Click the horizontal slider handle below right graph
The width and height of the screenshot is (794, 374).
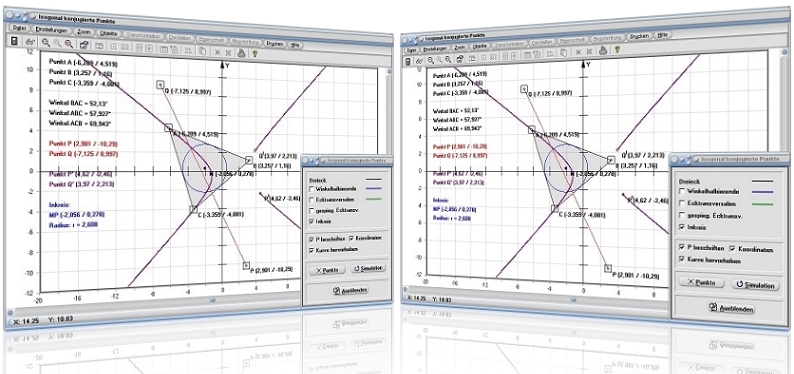pos(574,300)
